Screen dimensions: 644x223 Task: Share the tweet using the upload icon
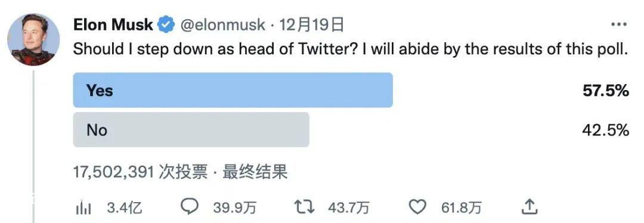click(x=530, y=207)
